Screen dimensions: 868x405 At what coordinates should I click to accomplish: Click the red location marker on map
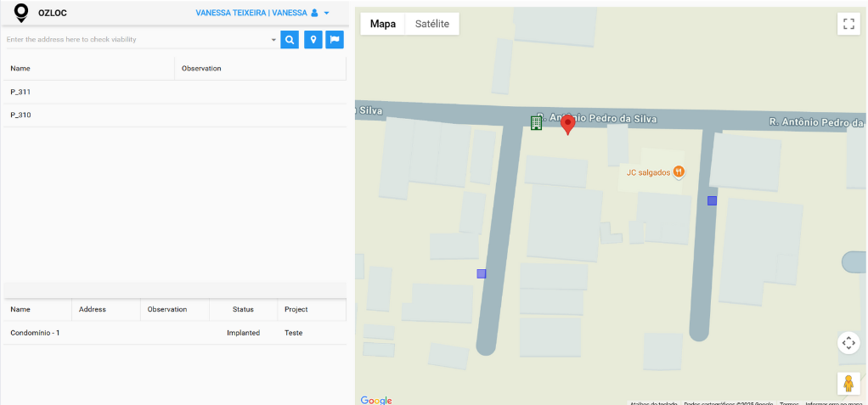coord(567,125)
